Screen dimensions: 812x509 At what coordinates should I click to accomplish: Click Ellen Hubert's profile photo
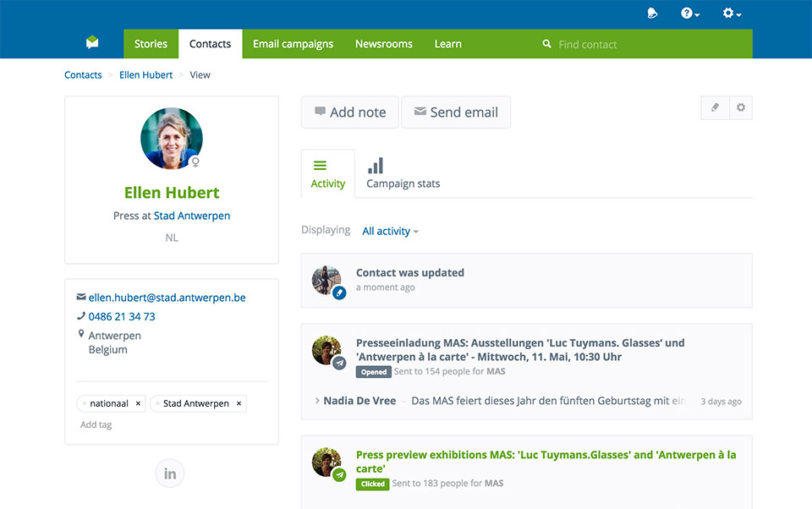click(172, 139)
